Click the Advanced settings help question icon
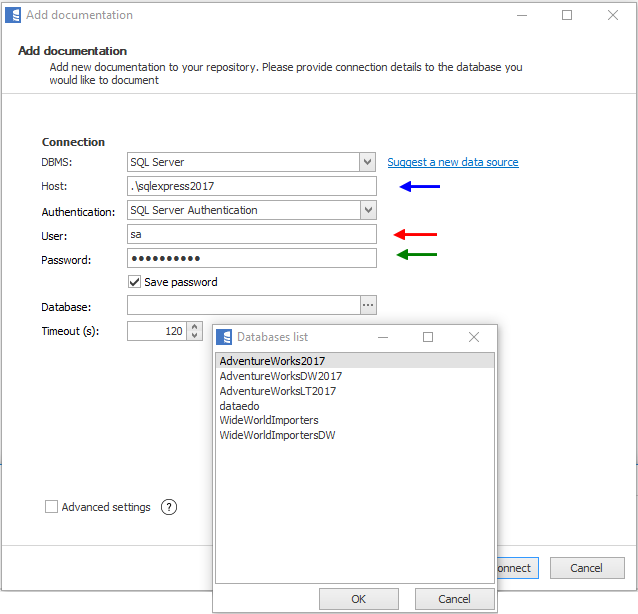The height and width of the screenshot is (614, 638). (x=169, y=507)
